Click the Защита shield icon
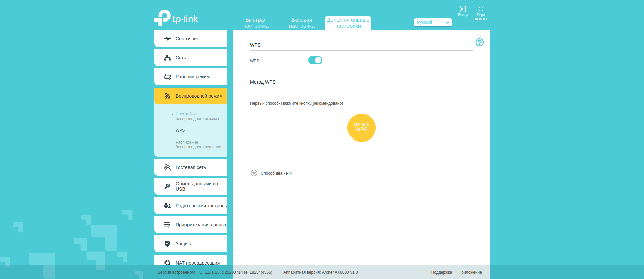The height and width of the screenshot is (279, 644). tap(167, 244)
